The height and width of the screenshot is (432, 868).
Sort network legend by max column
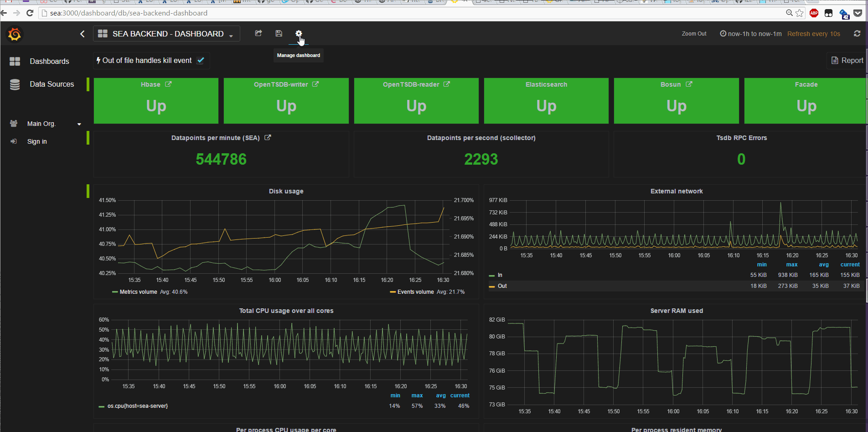792,265
